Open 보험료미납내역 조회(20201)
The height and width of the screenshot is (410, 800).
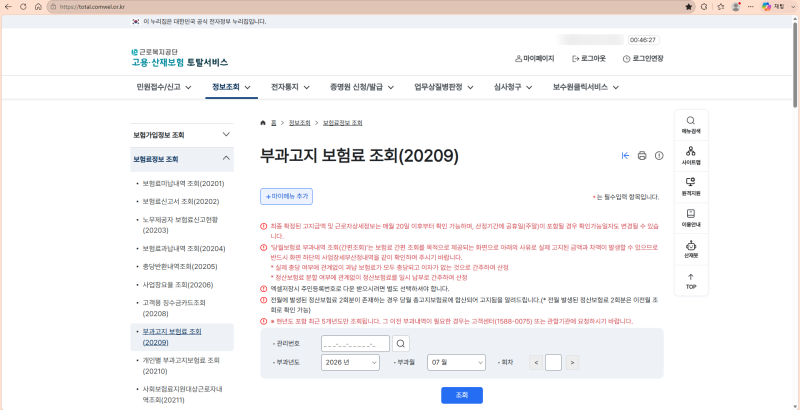click(x=183, y=183)
